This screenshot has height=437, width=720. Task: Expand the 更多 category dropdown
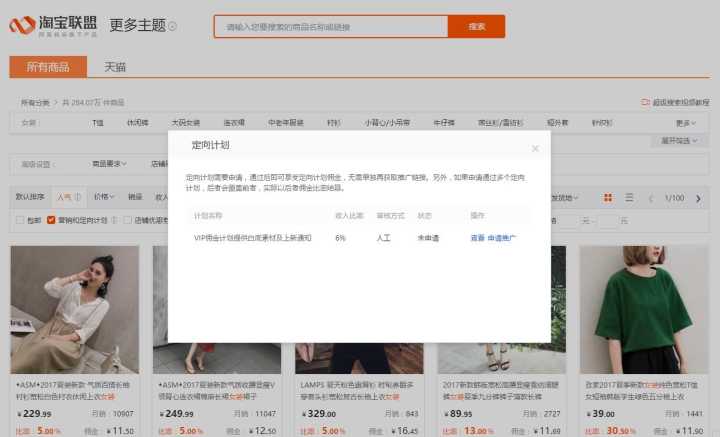click(685, 123)
